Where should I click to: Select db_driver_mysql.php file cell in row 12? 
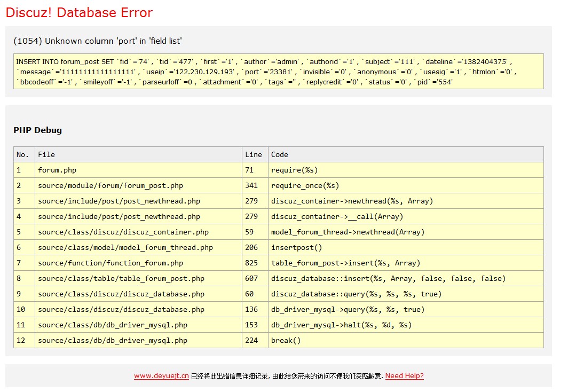(x=138, y=340)
